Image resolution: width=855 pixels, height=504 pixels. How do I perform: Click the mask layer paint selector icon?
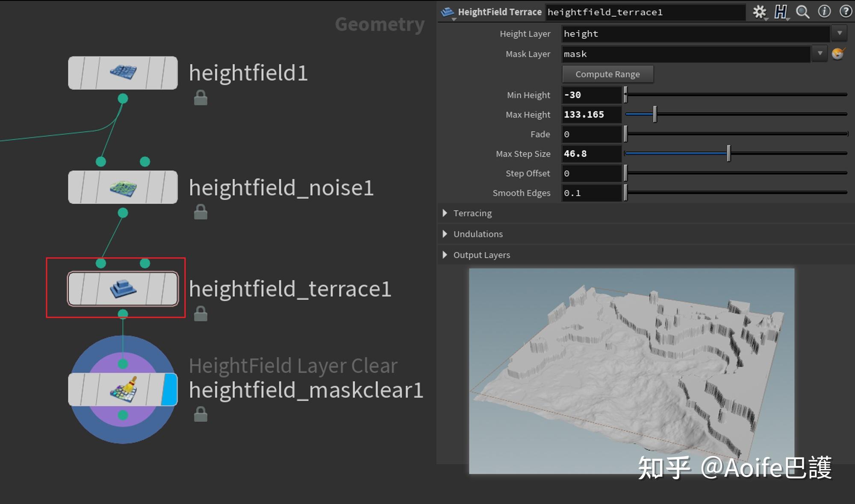point(838,54)
